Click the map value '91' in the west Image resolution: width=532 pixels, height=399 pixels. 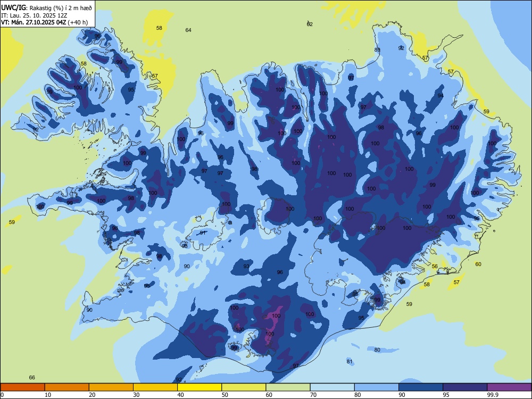point(203,233)
